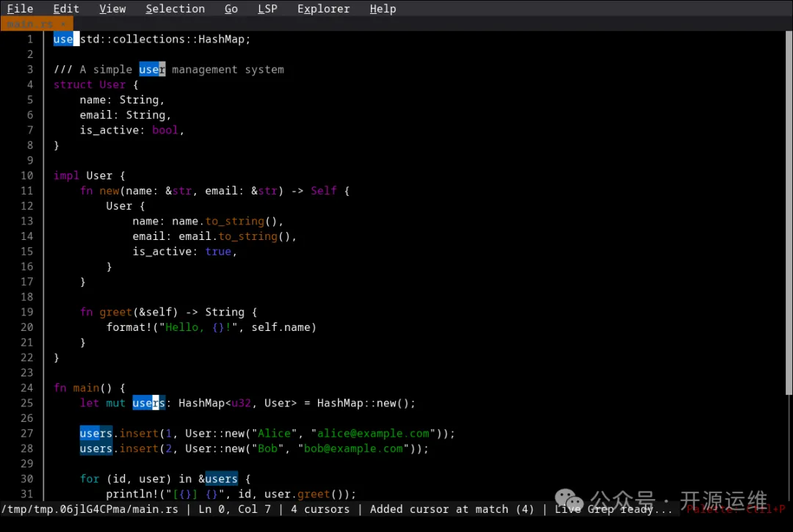Click the Added cursor at match message
Image resolution: width=793 pixels, height=532 pixels.
452,509
